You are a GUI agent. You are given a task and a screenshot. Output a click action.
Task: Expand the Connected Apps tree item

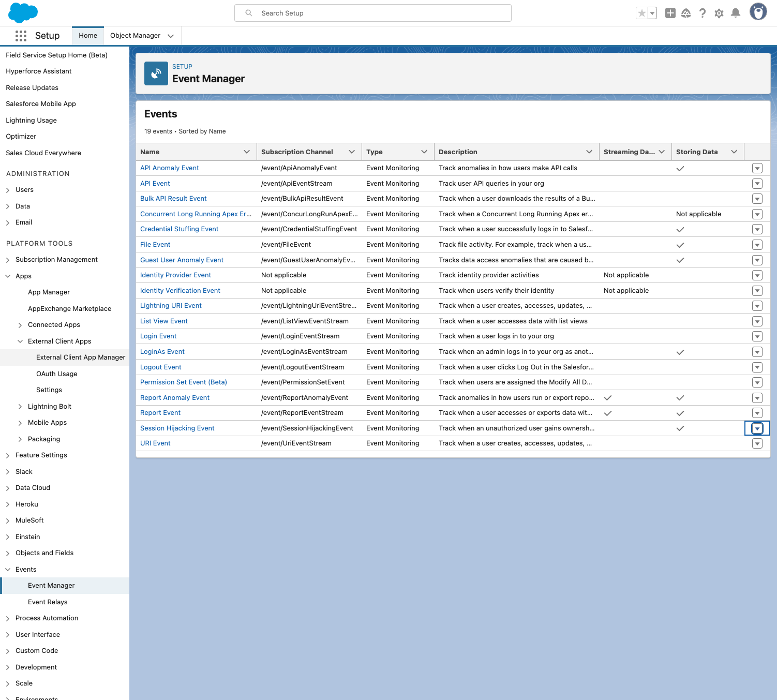pyautogui.click(x=20, y=325)
